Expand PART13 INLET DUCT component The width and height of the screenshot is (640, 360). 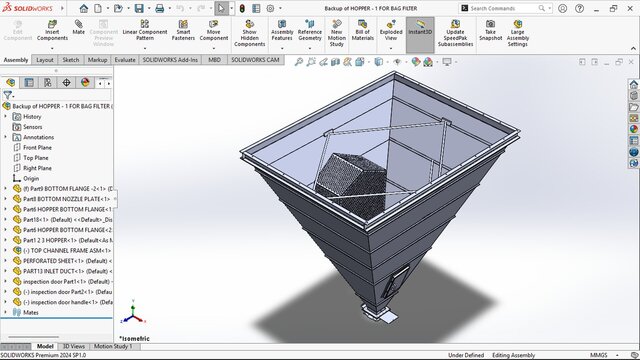coord(5,271)
